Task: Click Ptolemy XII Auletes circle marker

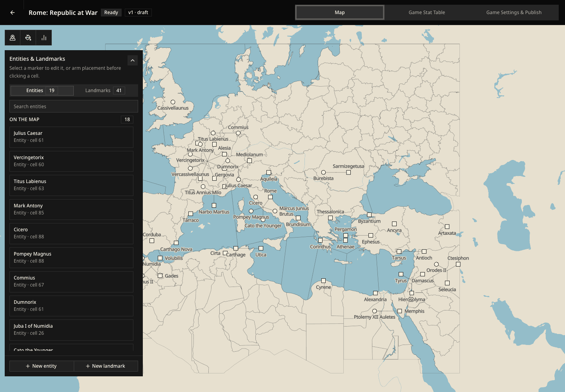Action: point(374,311)
